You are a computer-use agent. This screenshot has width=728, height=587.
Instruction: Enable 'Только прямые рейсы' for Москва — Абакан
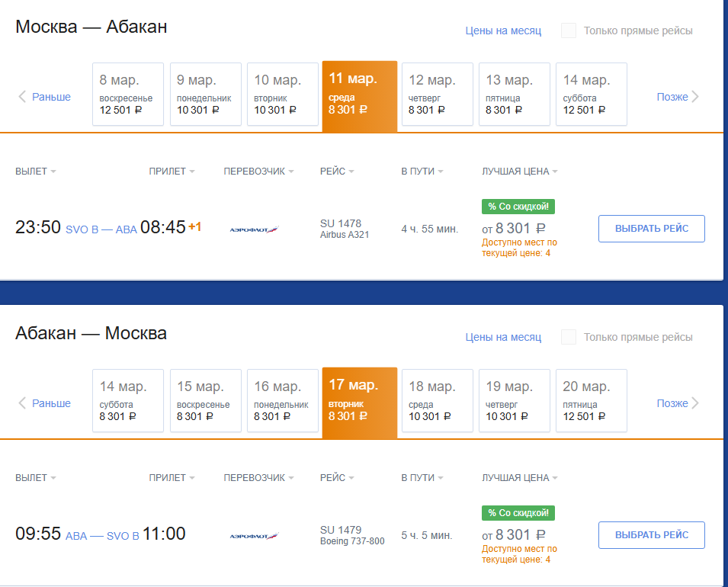[569, 30]
